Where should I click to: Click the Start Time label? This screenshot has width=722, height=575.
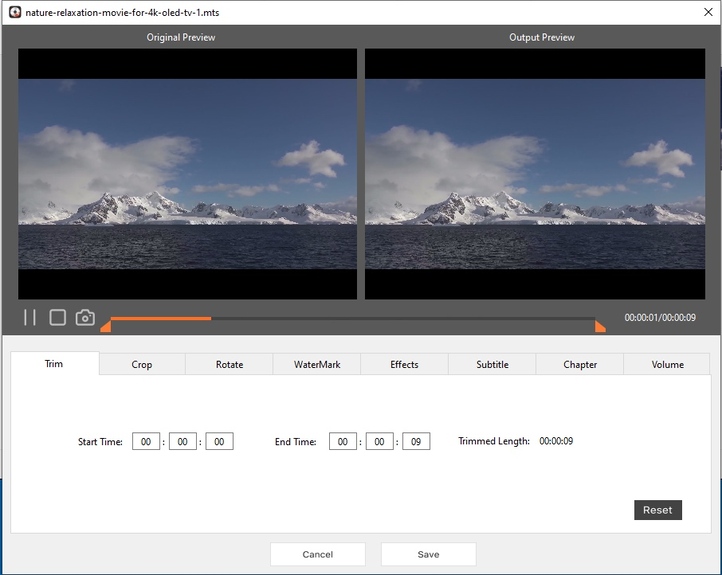(100, 442)
